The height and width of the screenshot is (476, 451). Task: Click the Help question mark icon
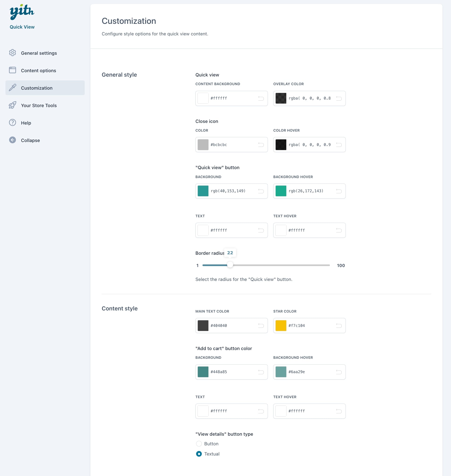13,123
